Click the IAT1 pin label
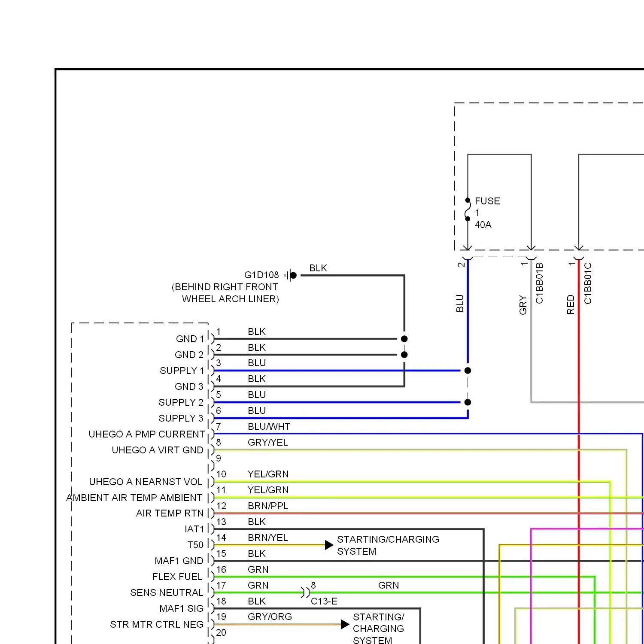This screenshot has width=644, height=644. tap(194, 529)
